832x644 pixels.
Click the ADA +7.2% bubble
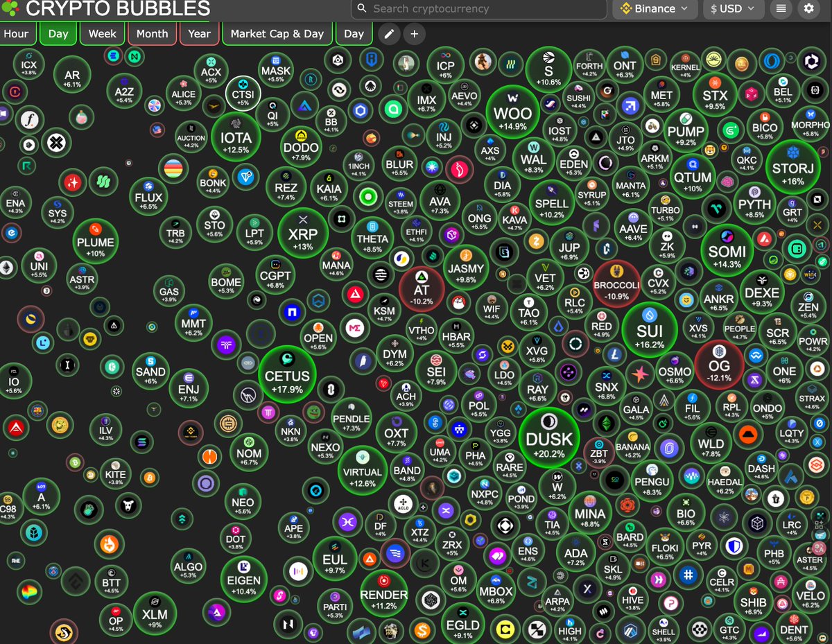pos(575,553)
